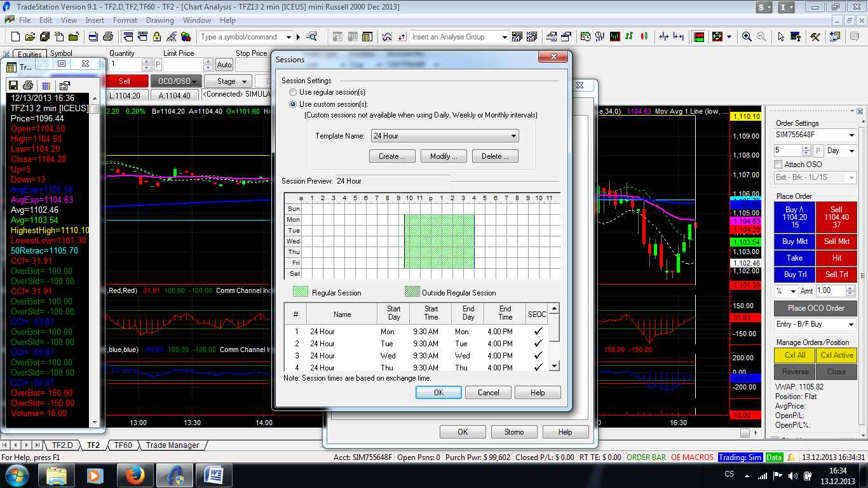
Task: Switch to the TF60 workspace tab
Action: tap(123, 445)
